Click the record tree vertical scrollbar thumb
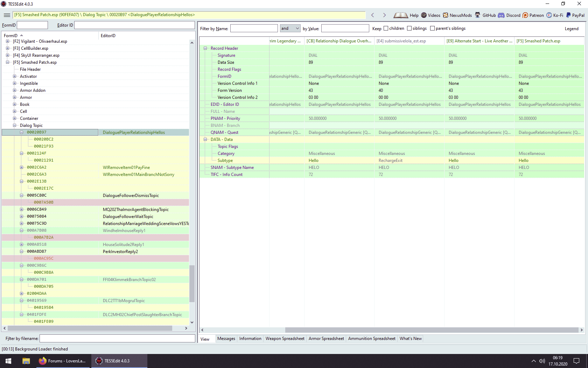Image resolution: width=588 pixels, height=368 pixels. pyautogui.click(x=192, y=284)
